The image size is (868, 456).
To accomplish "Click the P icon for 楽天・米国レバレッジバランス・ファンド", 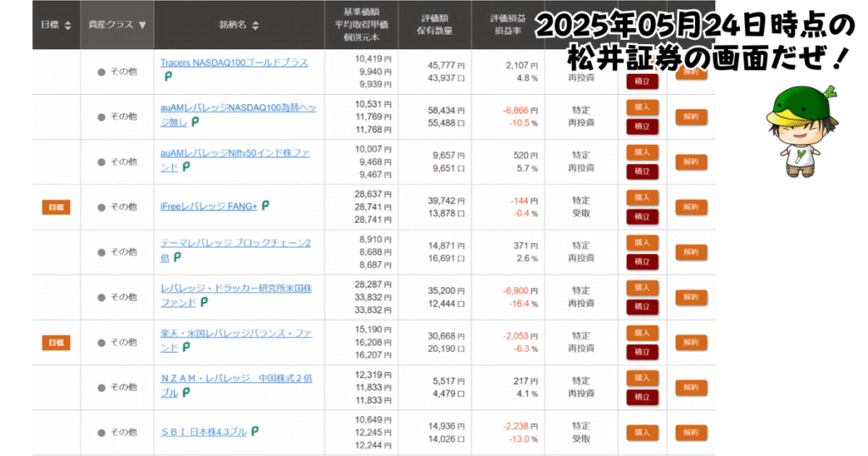I will pos(186,347).
